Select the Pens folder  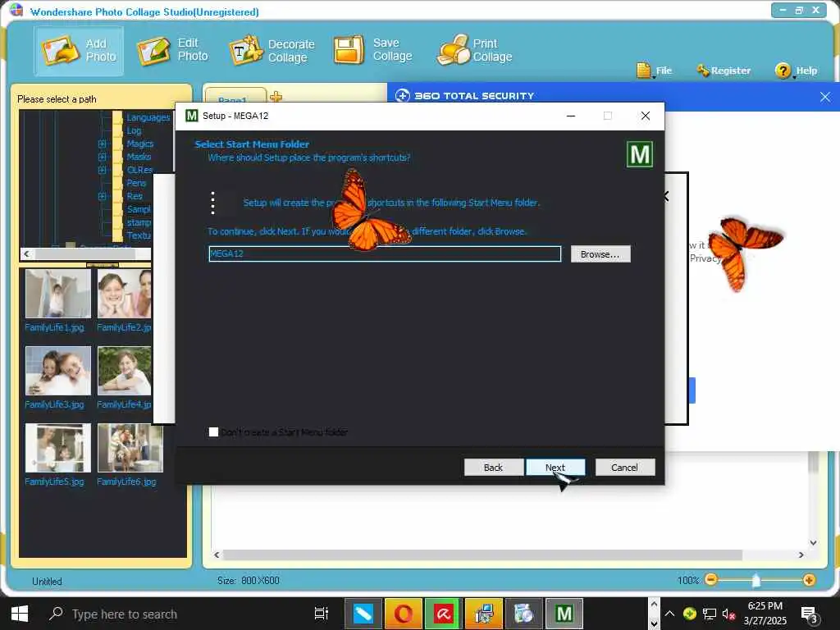pos(136,183)
